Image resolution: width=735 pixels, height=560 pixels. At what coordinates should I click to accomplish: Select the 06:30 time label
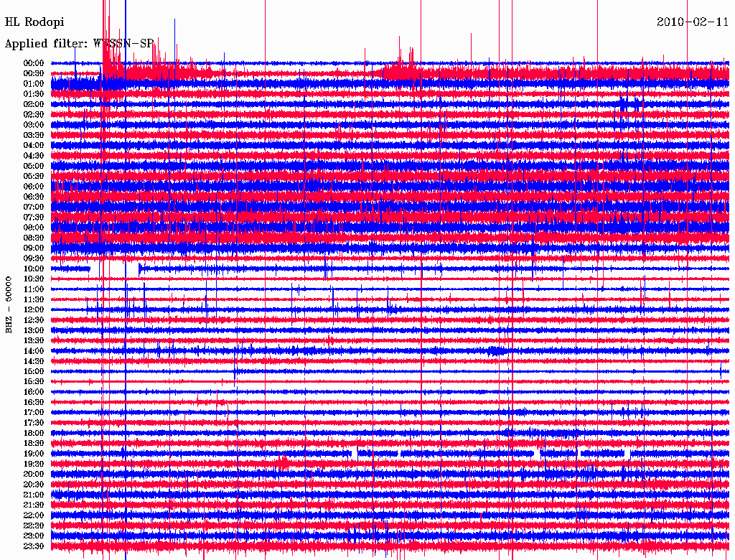point(34,197)
